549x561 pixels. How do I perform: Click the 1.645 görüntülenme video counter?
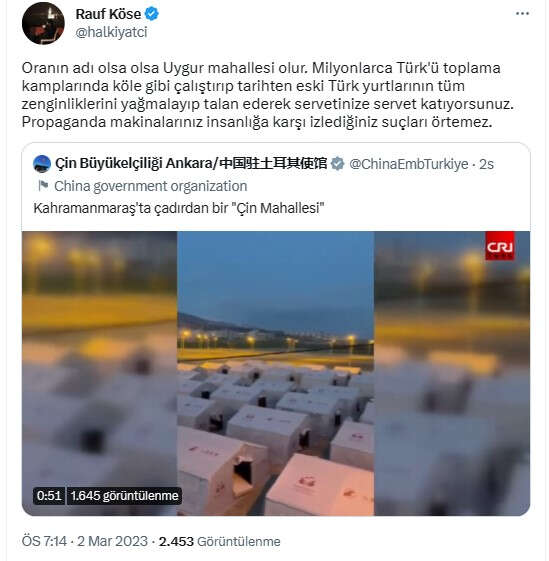[x=124, y=496]
